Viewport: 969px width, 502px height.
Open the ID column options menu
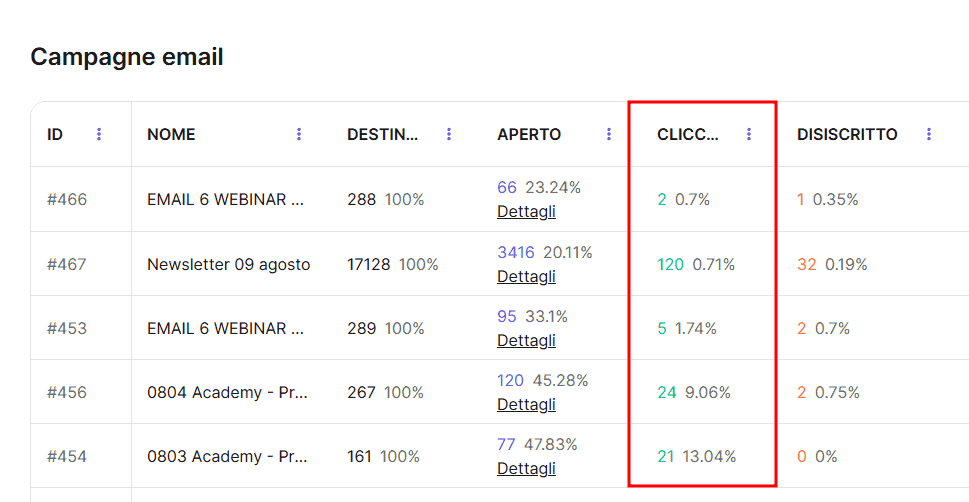coord(99,134)
